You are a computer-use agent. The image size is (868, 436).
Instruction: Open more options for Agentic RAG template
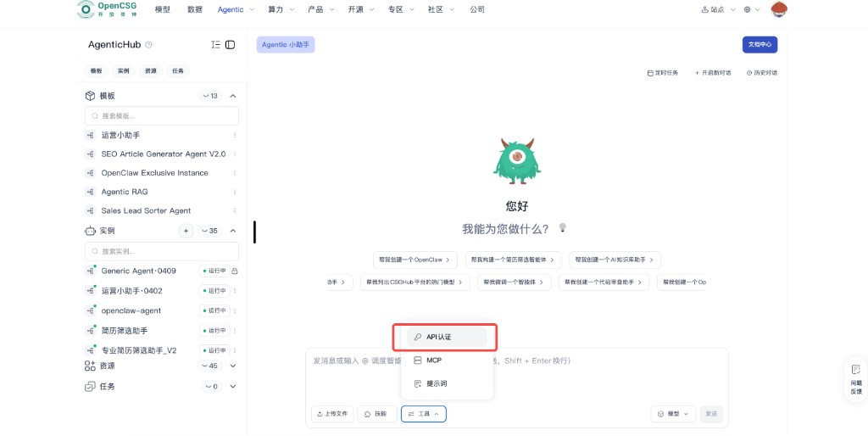pyautogui.click(x=235, y=192)
